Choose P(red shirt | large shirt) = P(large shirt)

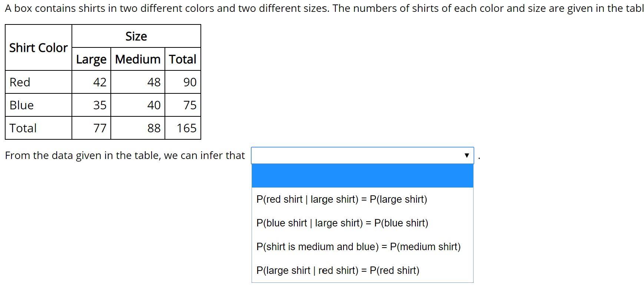coord(341,199)
